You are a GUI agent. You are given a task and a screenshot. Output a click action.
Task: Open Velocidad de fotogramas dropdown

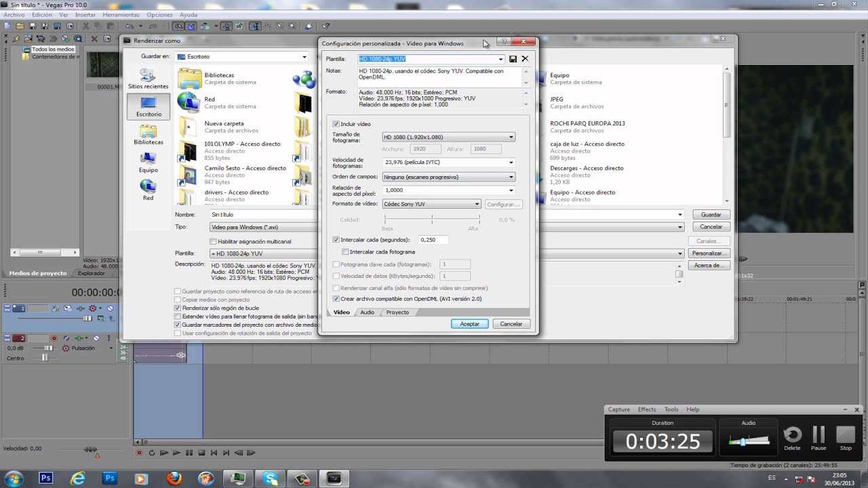[x=448, y=163]
